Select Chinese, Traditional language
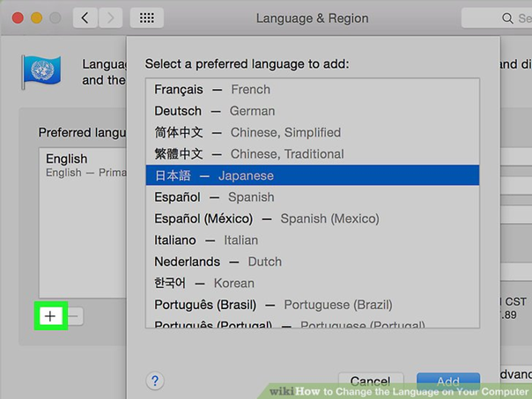532x399 pixels. pyautogui.click(x=313, y=154)
